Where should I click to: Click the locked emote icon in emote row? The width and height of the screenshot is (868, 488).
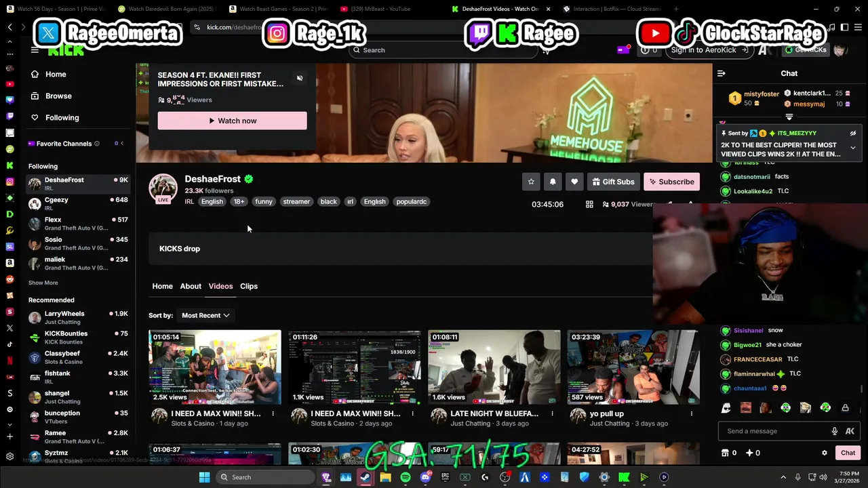click(x=845, y=408)
